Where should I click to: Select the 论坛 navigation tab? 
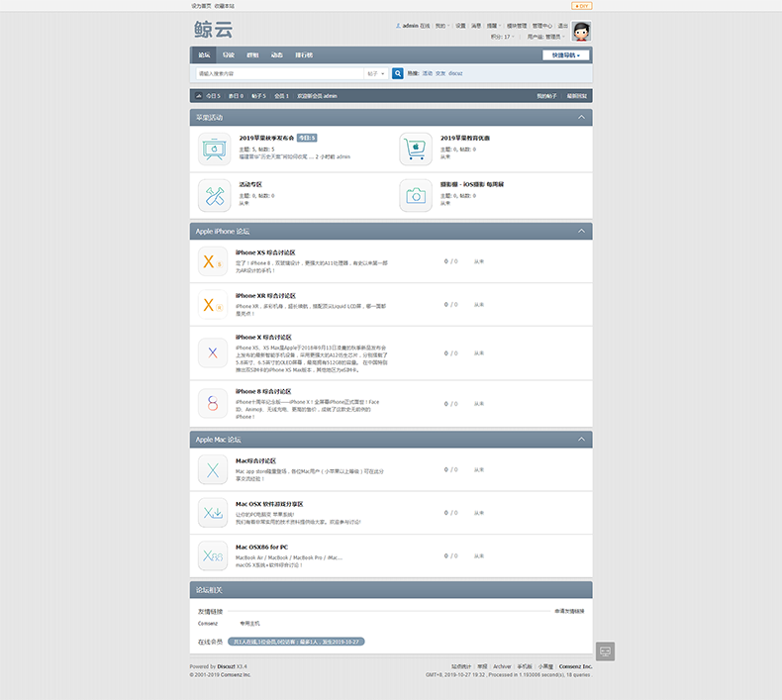204,54
